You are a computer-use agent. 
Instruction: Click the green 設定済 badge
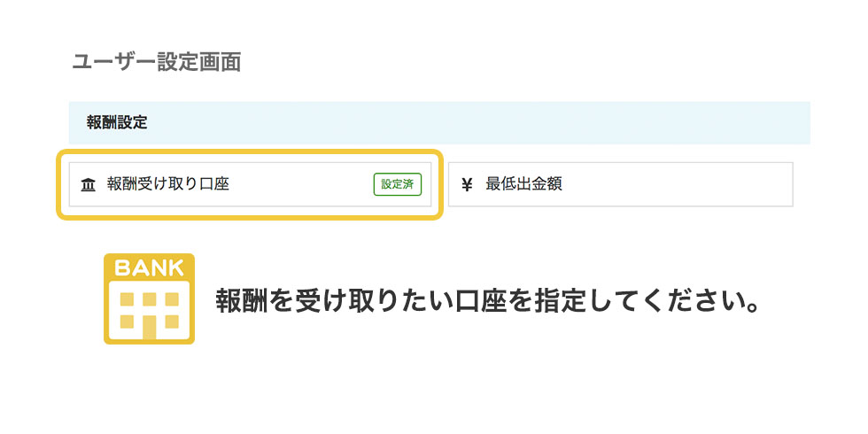click(x=398, y=184)
